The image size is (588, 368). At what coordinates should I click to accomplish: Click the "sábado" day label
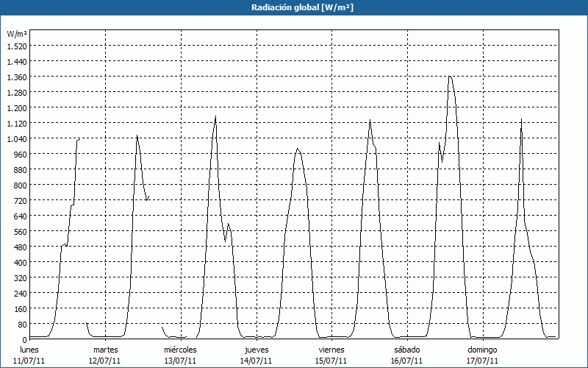coord(406,350)
